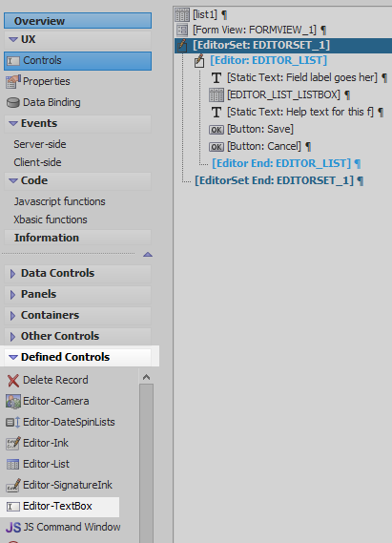Click the Defined Controls list scrollbar up arrow

tap(146, 377)
